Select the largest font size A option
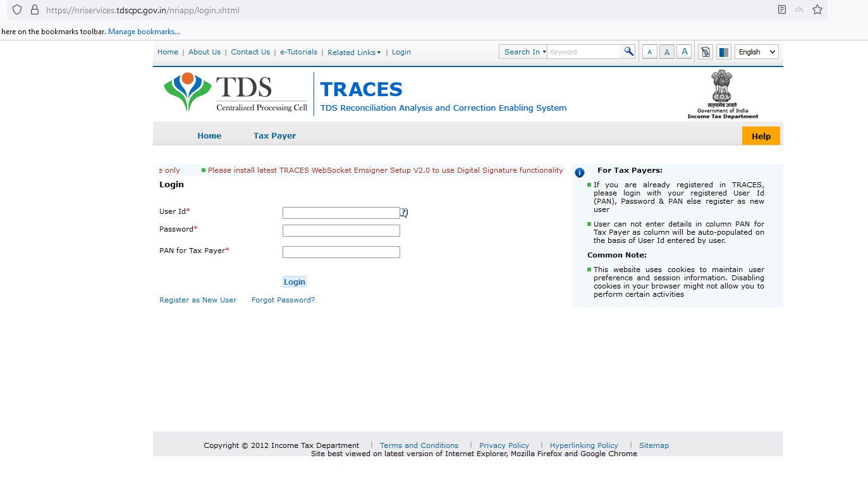 (684, 51)
